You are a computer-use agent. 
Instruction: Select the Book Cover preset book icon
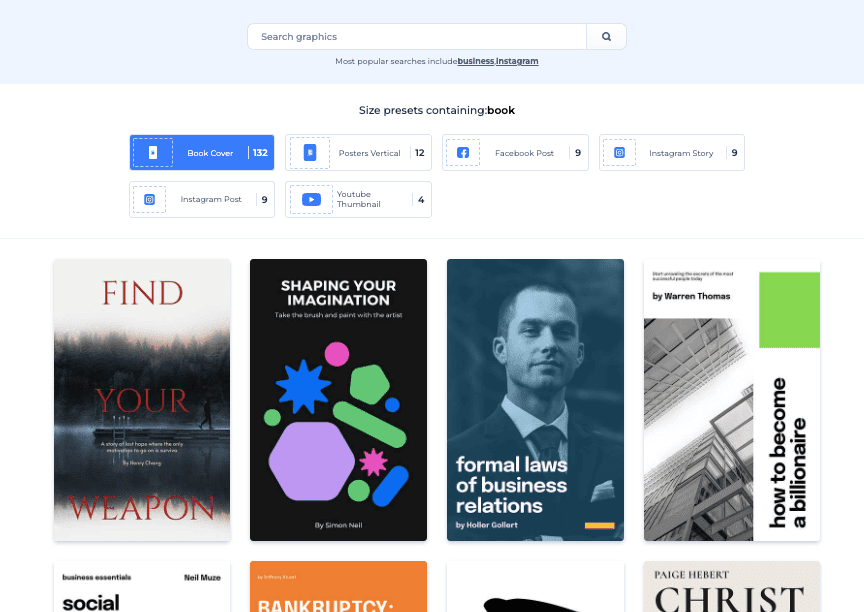[152, 152]
